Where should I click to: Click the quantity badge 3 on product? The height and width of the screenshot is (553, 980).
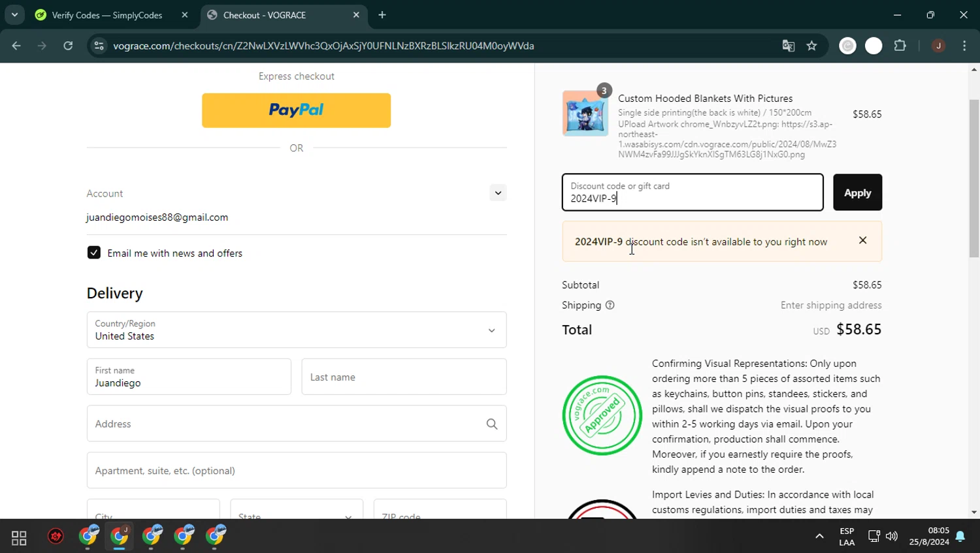point(604,91)
